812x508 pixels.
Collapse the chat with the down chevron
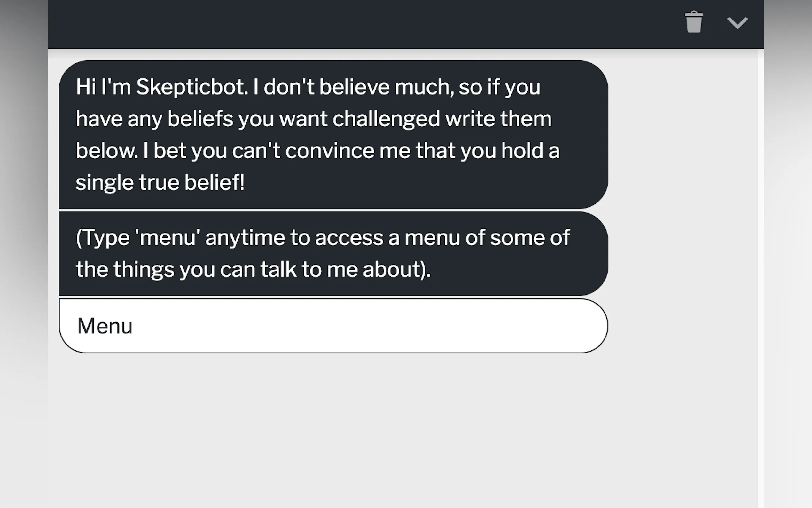[x=737, y=23]
